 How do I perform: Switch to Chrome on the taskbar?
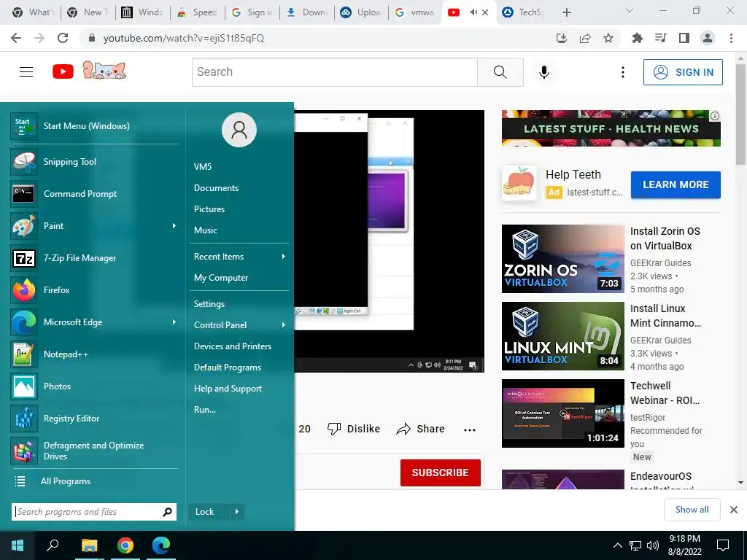[x=125, y=545]
